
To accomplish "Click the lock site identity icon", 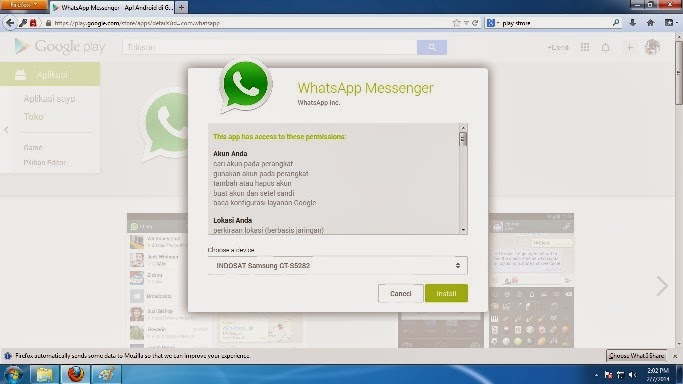I will 48,23.
